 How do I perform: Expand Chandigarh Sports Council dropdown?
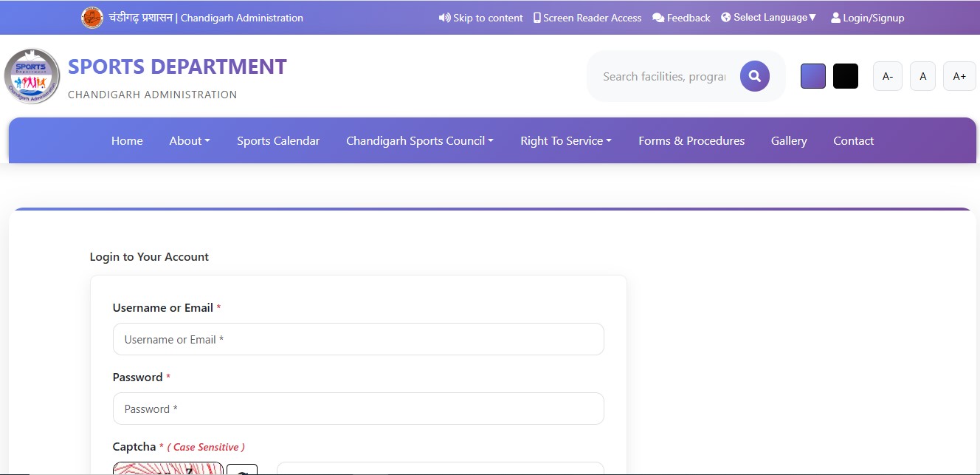point(419,140)
